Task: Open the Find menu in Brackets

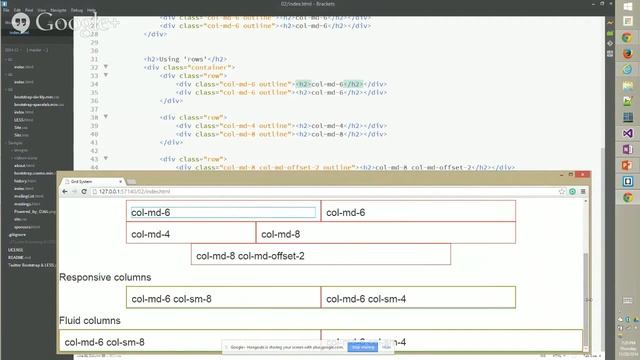Action: [x=29, y=10]
